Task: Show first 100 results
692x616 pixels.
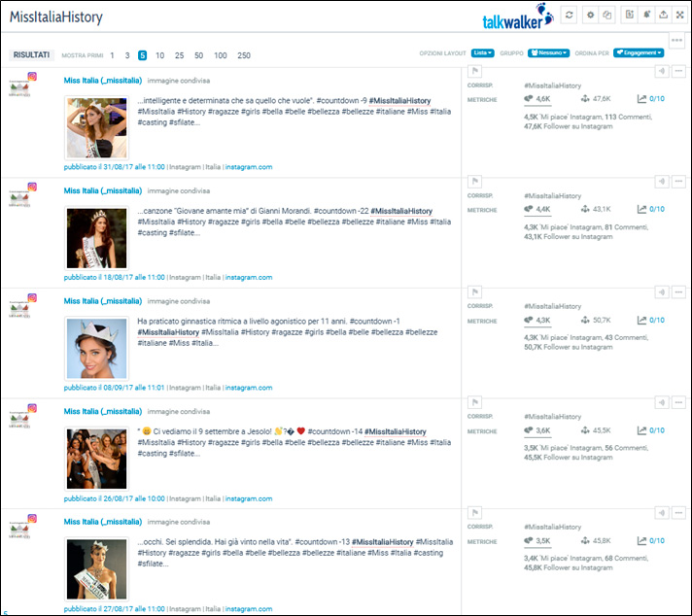Action: [221, 55]
